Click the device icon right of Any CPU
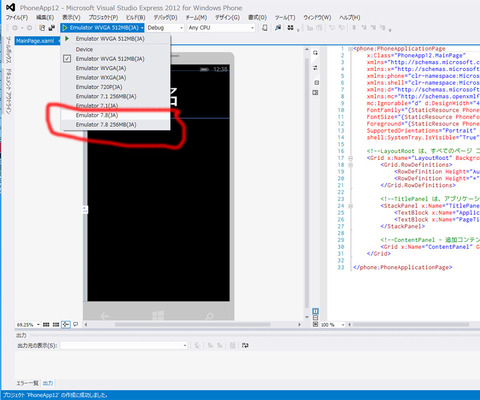The width and height of the screenshot is (480, 400). pos(265,28)
